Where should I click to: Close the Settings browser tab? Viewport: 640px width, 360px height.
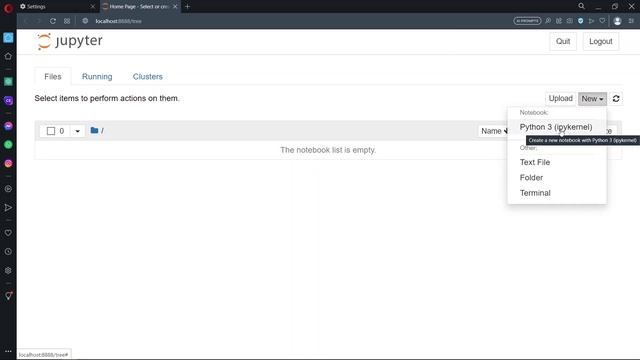click(93, 7)
